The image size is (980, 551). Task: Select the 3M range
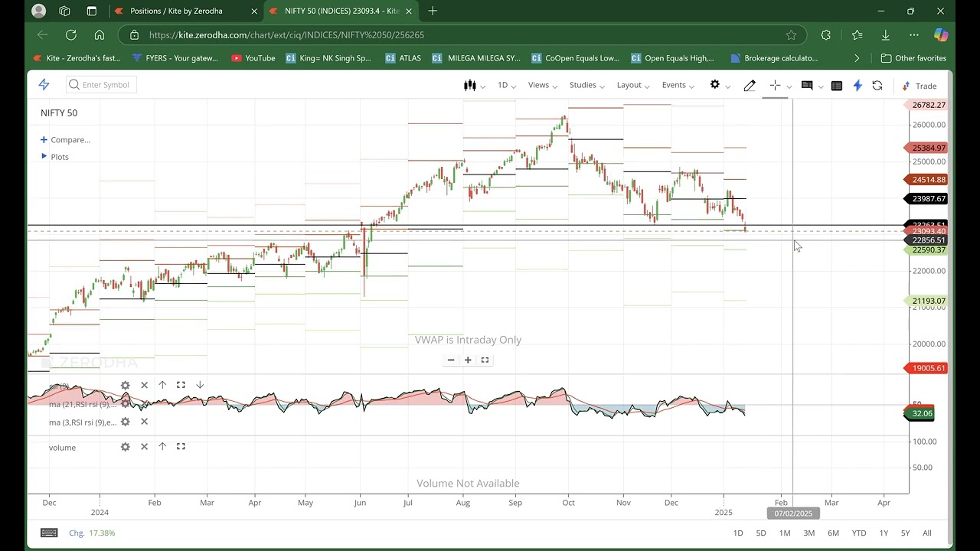808,533
